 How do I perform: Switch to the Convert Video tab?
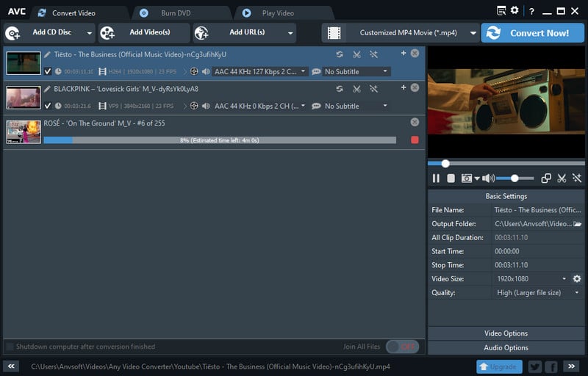(x=79, y=13)
